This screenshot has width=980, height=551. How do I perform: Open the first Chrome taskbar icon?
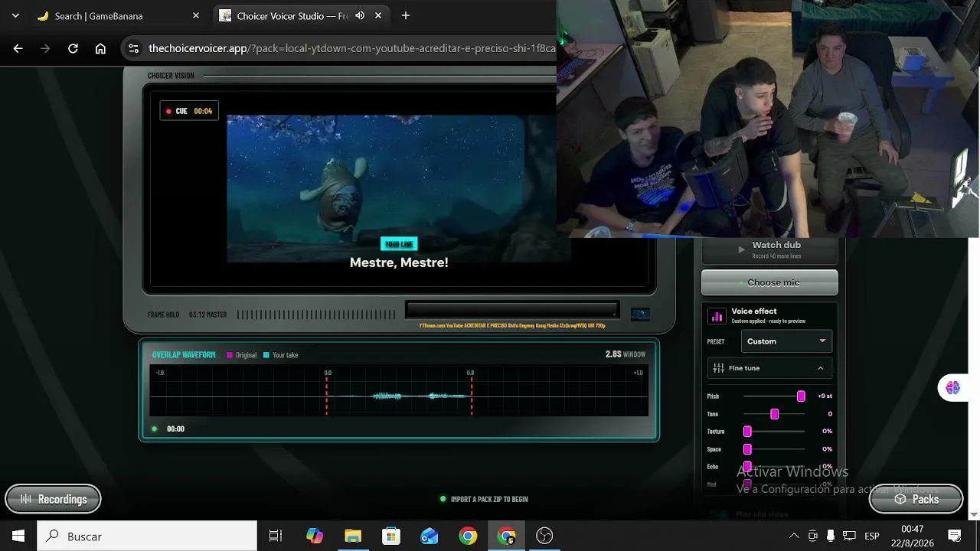click(468, 536)
